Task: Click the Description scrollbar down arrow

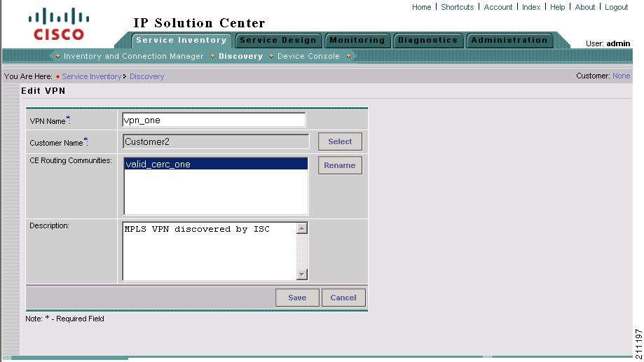Action: coord(302,274)
